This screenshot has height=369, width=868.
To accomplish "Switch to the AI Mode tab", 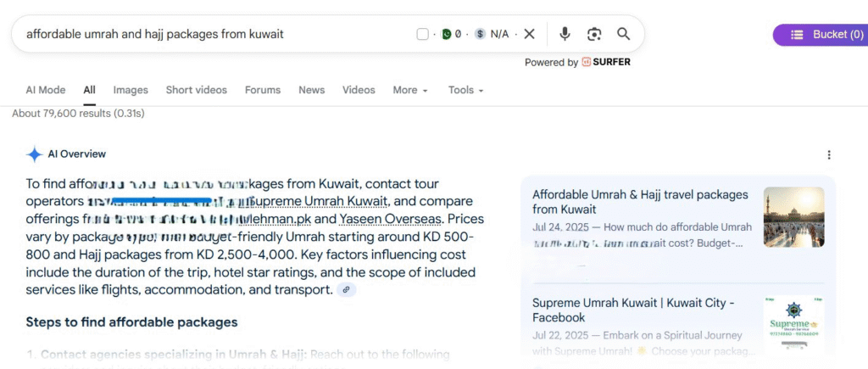I will click(x=45, y=90).
